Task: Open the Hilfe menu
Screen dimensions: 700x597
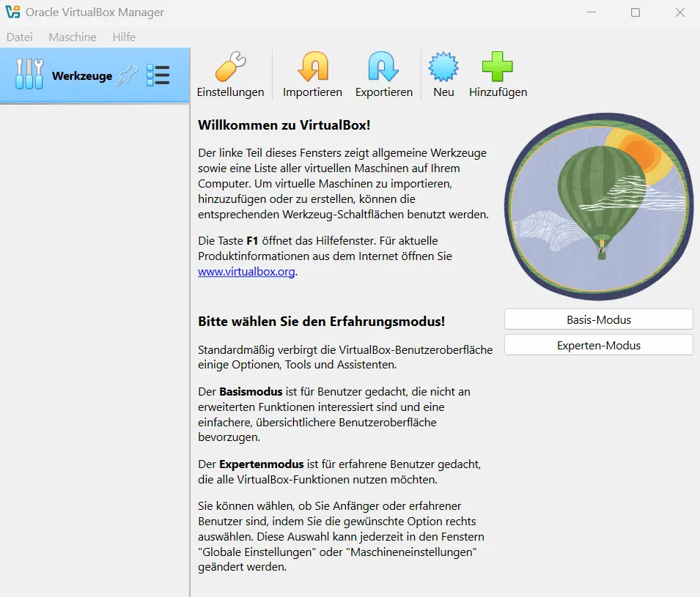Action: pyautogui.click(x=124, y=37)
